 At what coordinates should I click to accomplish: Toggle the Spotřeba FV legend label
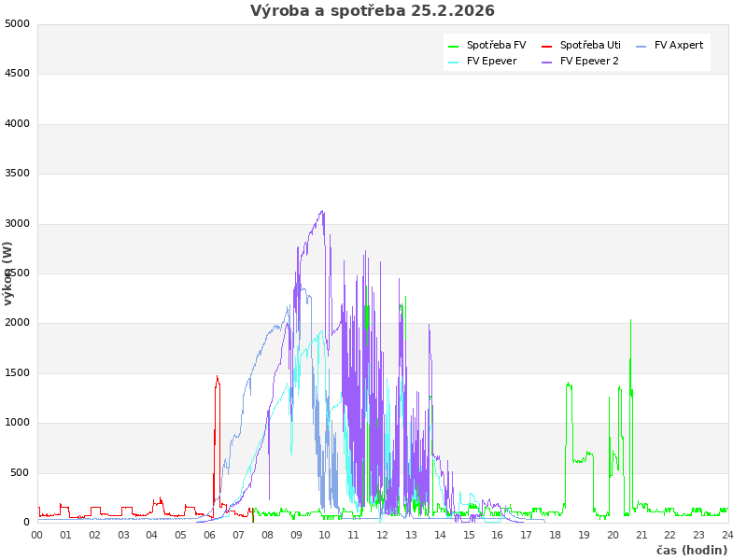click(496, 45)
